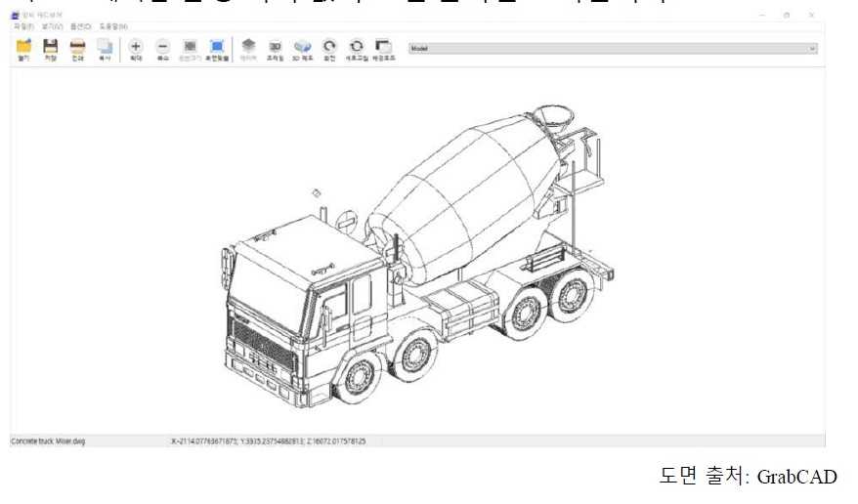This screenshot has width=858, height=504.
Task: Open a file with the folder icon
Action: [x=23, y=49]
